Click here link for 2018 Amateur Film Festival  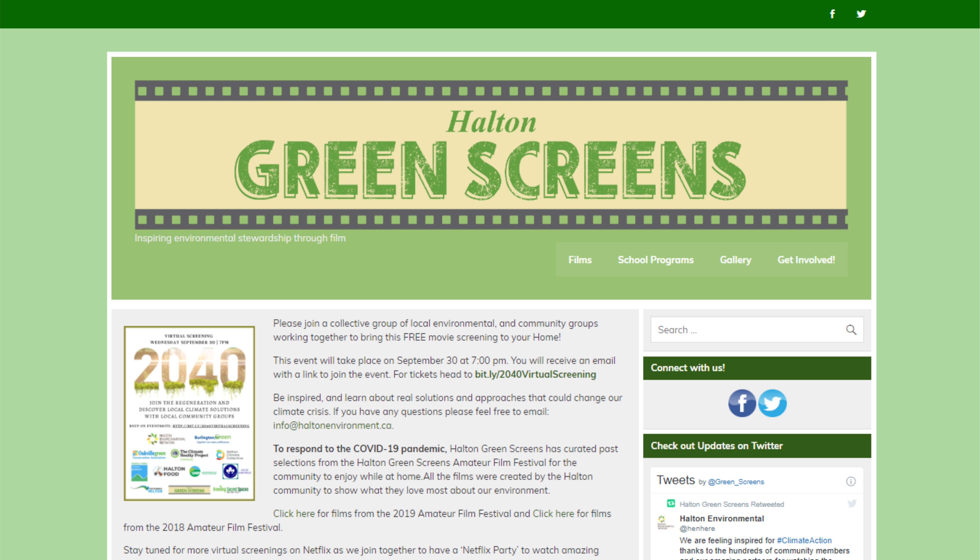(x=553, y=513)
